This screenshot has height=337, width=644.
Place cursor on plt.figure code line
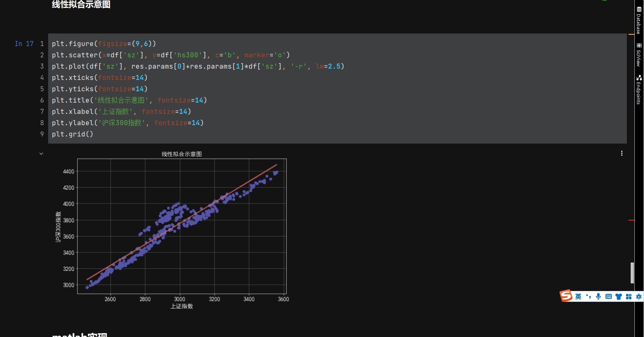point(104,44)
